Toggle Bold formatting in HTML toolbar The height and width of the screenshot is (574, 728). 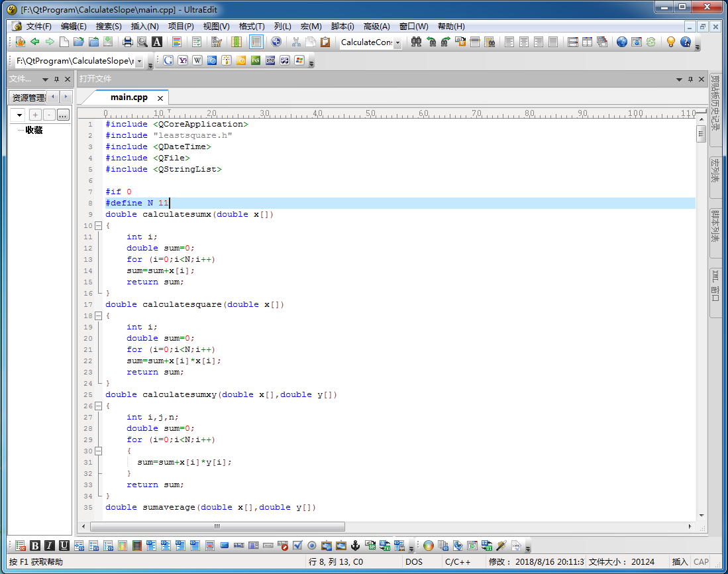pyautogui.click(x=35, y=545)
